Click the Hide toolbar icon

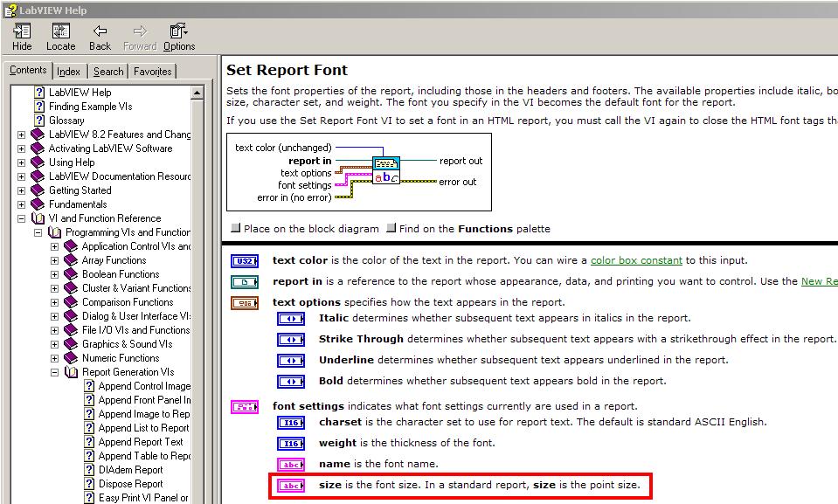pos(20,33)
